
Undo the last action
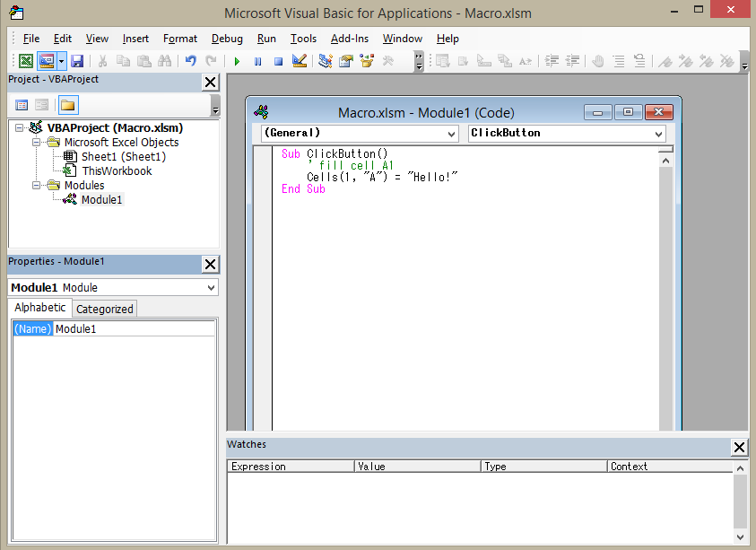(191, 61)
